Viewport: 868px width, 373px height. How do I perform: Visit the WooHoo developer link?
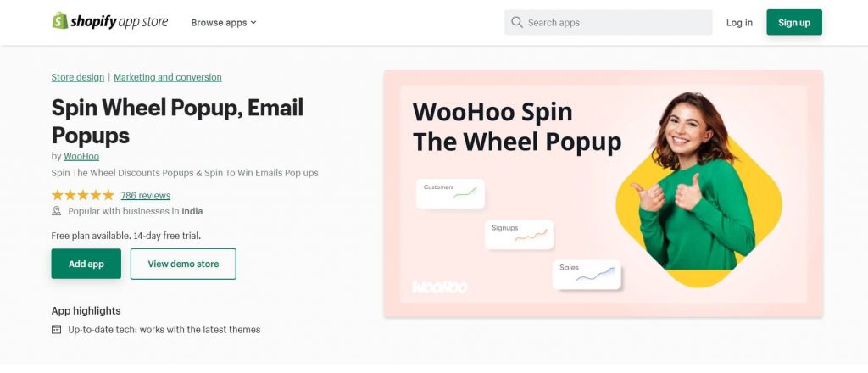81,157
